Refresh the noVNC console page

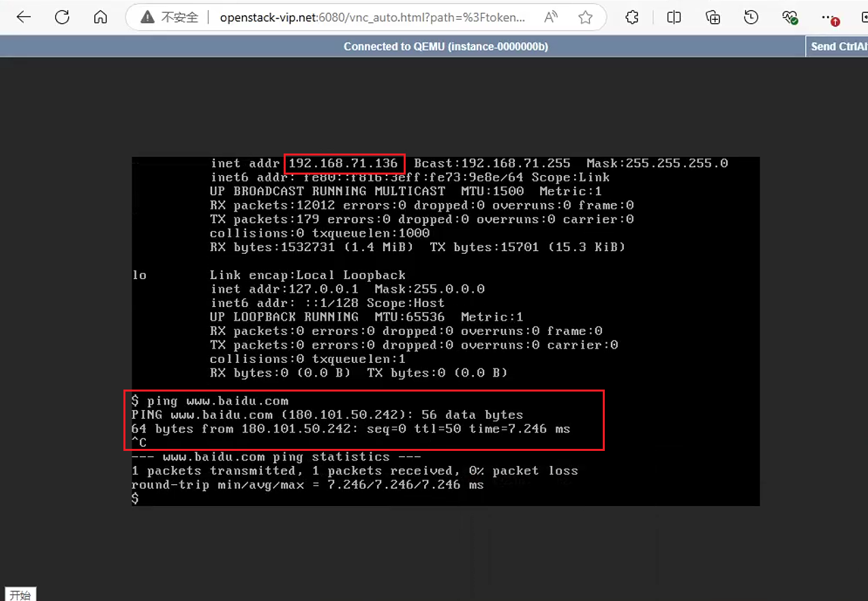(62, 18)
